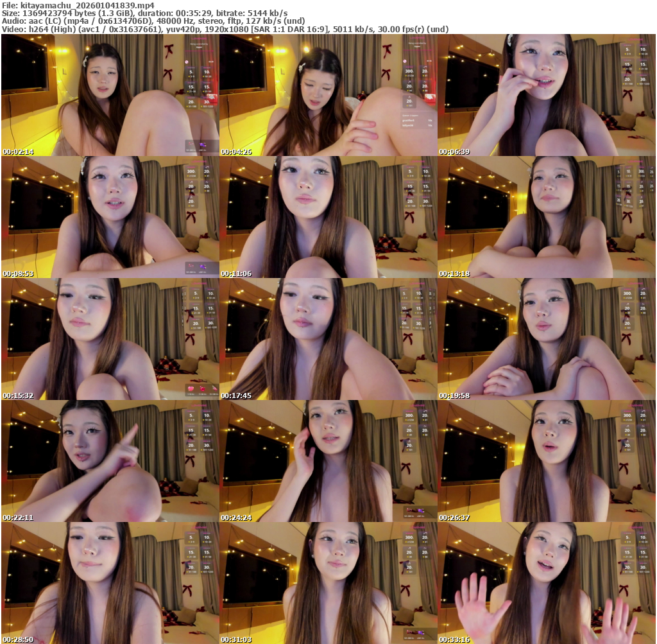The width and height of the screenshot is (657, 644).
Task: Click the thumbnail at 00:06:39
Action: (546, 95)
